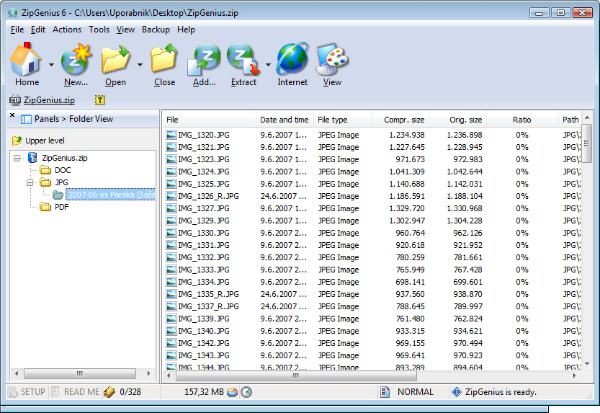The width and height of the screenshot is (600, 413).
Task: Open the dropdown arrow beside Home
Action: click(x=51, y=65)
